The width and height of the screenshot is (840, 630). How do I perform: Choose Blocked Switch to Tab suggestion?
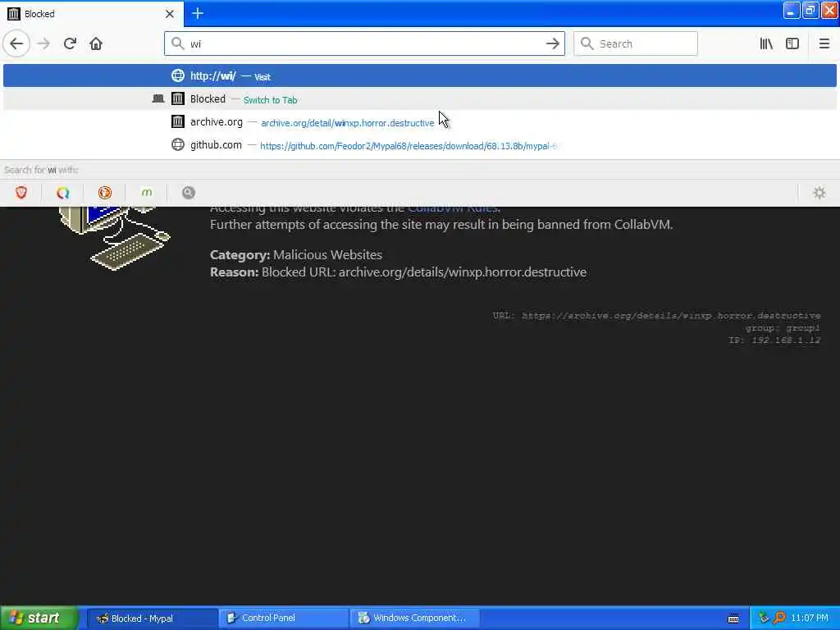pos(419,98)
